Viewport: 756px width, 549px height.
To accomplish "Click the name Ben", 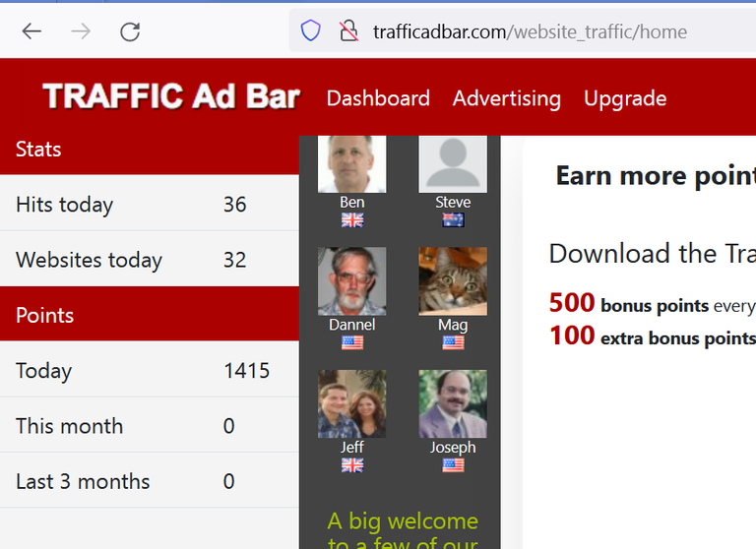I will coord(352,203).
